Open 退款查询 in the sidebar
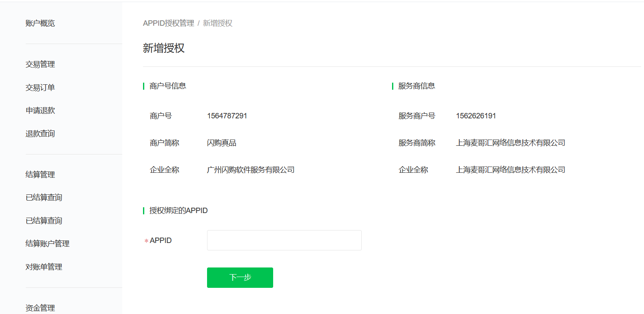 tap(40, 134)
